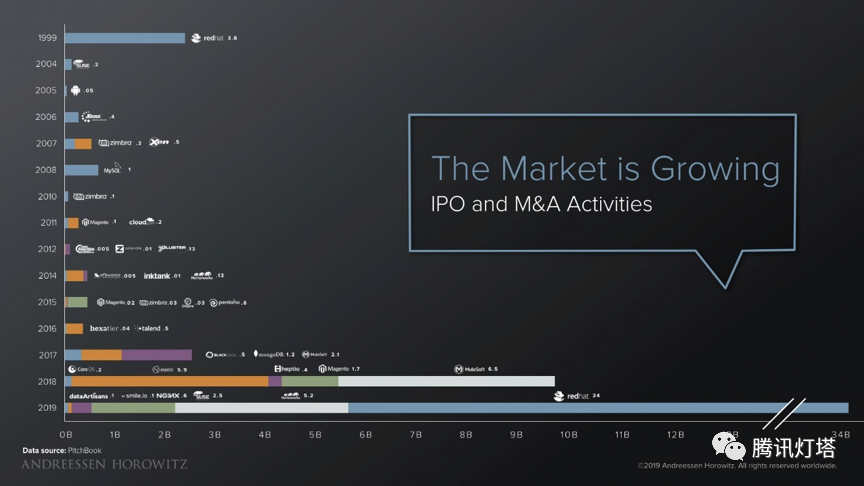Click the Pentaho logo in the 2015 row
The height and width of the screenshot is (486, 864).
(x=225, y=303)
